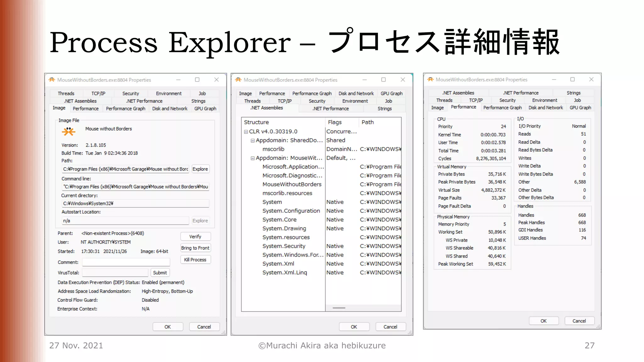The image size is (644, 362).
Task: Click Explore button next to Path field
Action: (200, 169)
